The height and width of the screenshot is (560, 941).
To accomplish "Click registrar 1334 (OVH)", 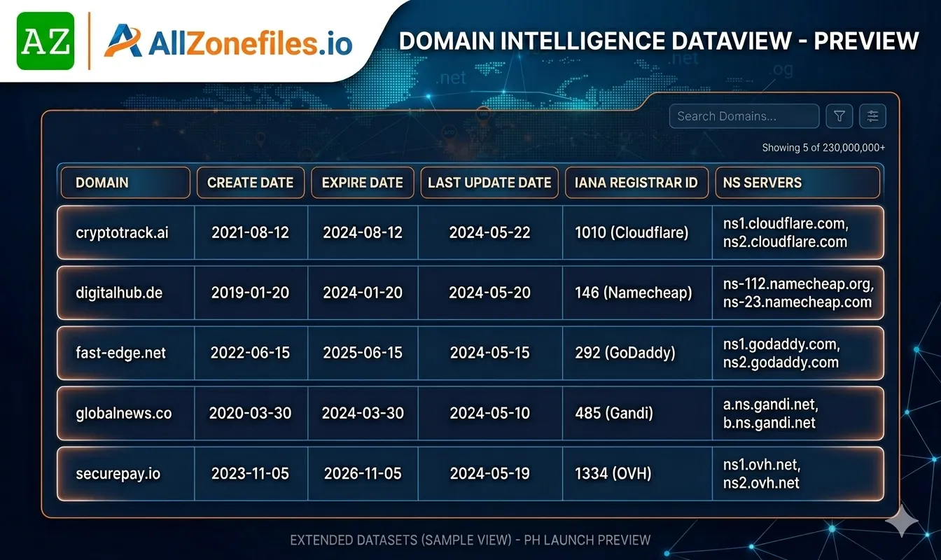I will (x=613, y=473).
